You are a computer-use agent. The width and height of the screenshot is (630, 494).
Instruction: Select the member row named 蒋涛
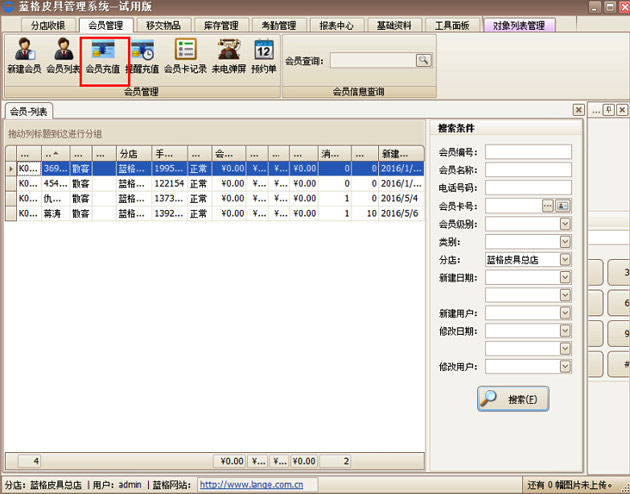(x=55, y=213)
